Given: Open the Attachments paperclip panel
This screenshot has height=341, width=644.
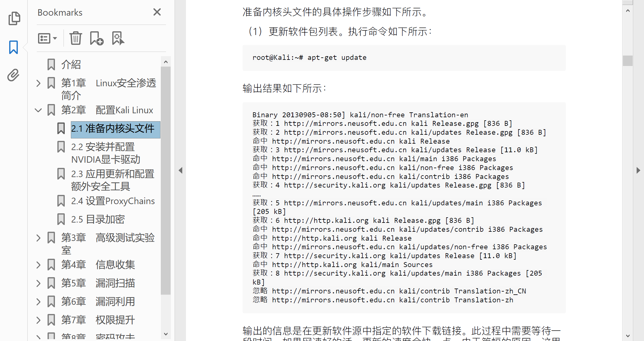Looking at the screenshot, I should click(x=13, y=75).
